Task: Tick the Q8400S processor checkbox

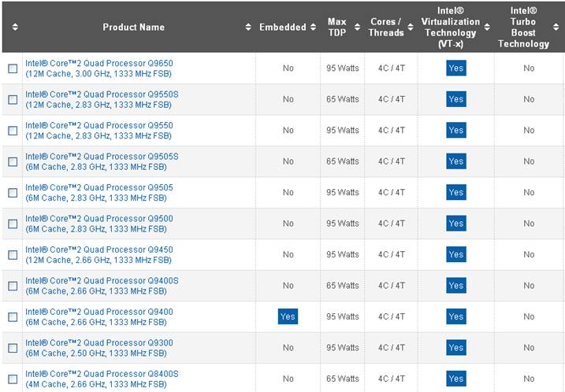Action: [13, 379]
